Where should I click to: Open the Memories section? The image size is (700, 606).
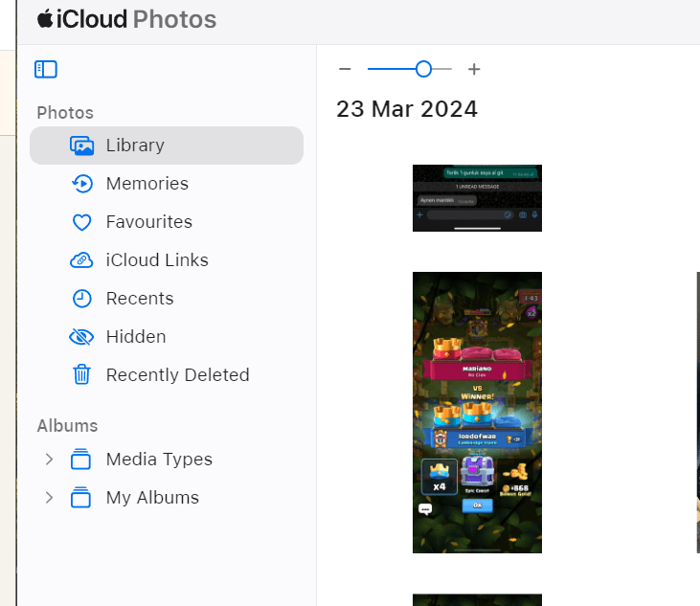(167, 184)
